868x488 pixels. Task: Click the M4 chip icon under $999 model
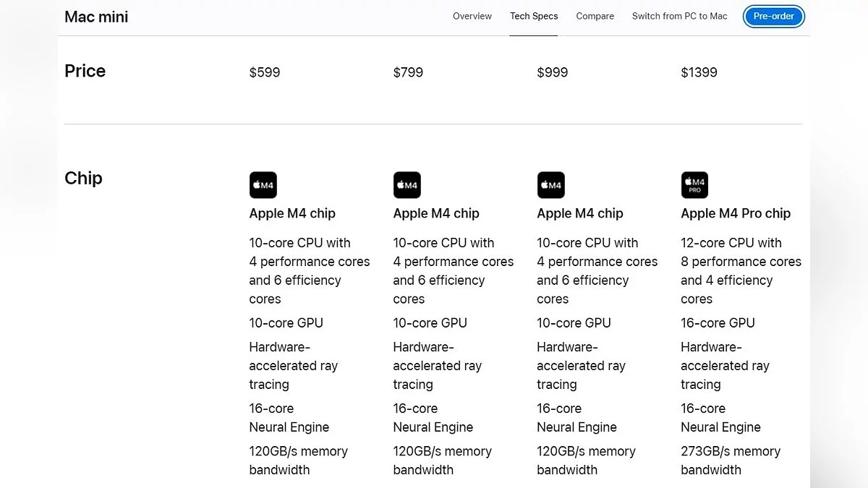pyautogui.click(x=550, y=185)
